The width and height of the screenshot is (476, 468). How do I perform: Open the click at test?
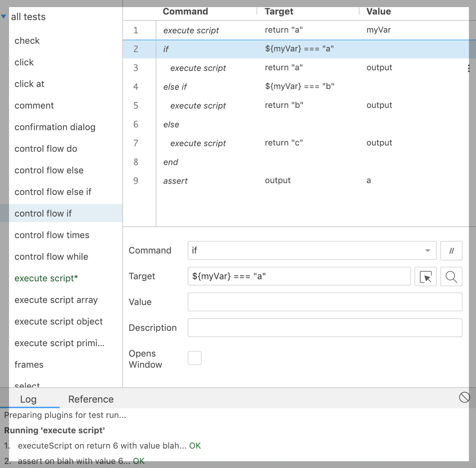(29, 84)
